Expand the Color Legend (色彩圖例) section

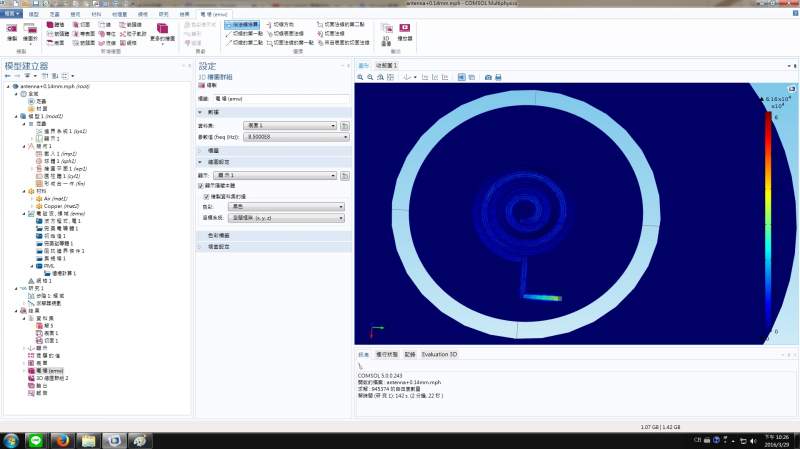coord(274,235)
